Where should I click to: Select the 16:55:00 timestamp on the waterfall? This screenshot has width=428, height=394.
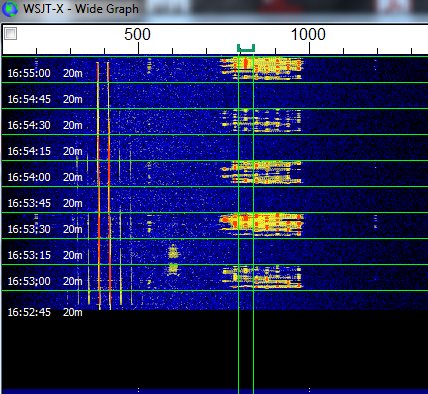29,73
